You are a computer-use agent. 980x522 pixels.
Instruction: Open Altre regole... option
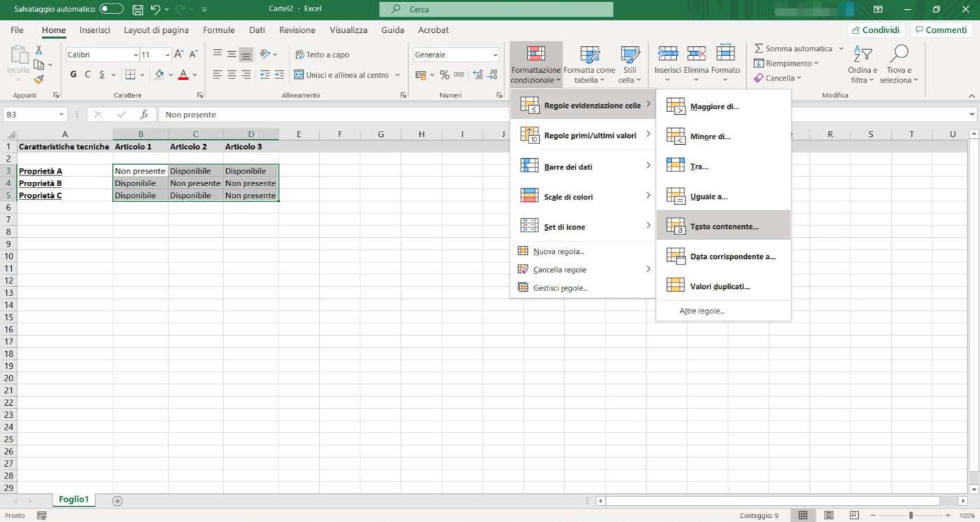(x=701, y=311)
